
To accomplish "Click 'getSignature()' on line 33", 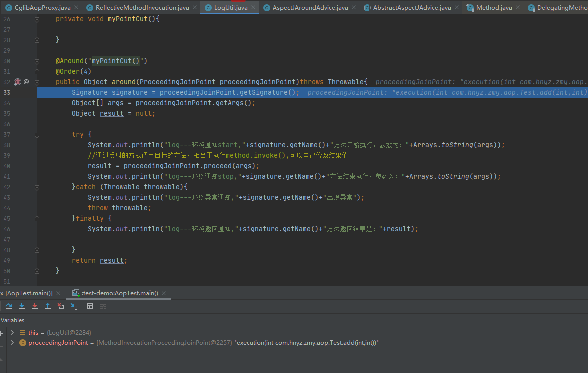I will (268, 92).
